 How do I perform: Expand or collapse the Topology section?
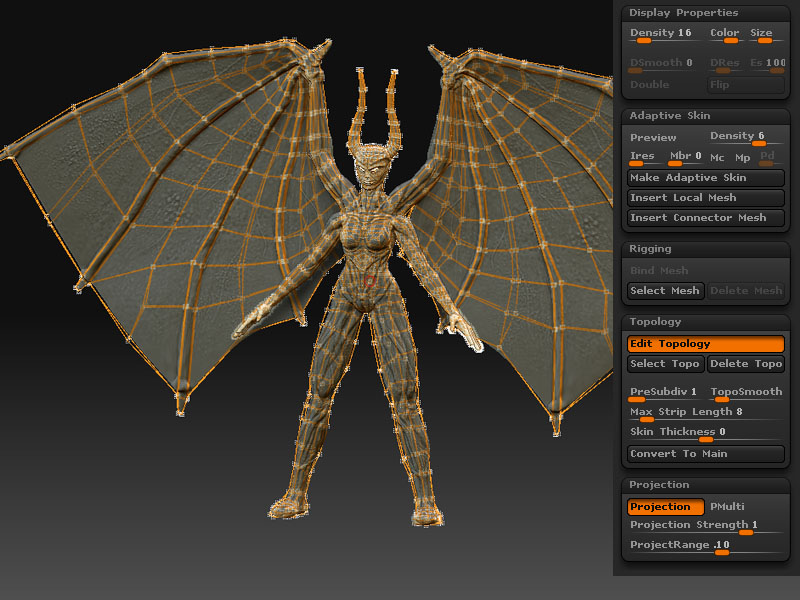coord(655,322)
